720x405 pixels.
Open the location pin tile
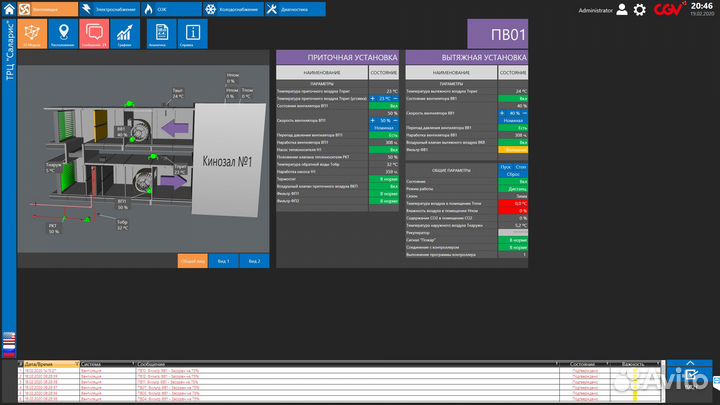point(63,34)
